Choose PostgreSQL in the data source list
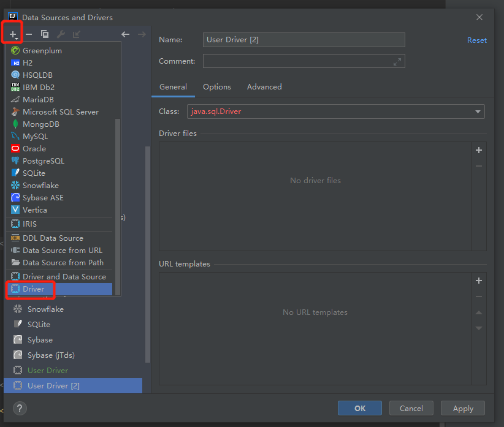504x427 pixels. pyautogui.click(x=43, y=161)
